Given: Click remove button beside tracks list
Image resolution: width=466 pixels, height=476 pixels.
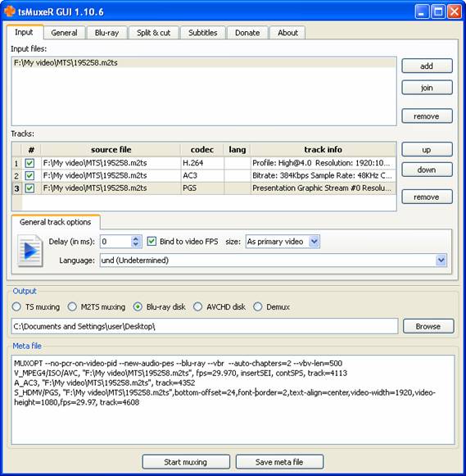Looking at the screenshot, I should click(427, 197).
